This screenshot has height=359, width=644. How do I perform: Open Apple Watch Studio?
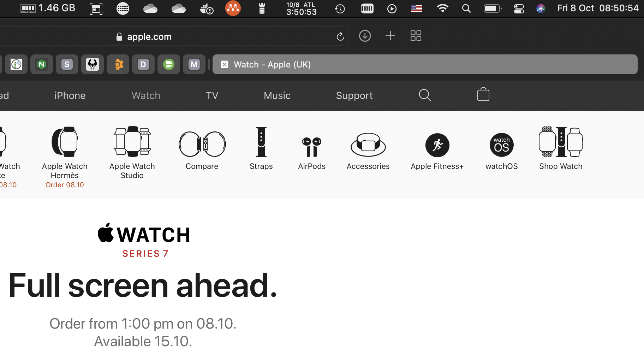tap(132, 153)
